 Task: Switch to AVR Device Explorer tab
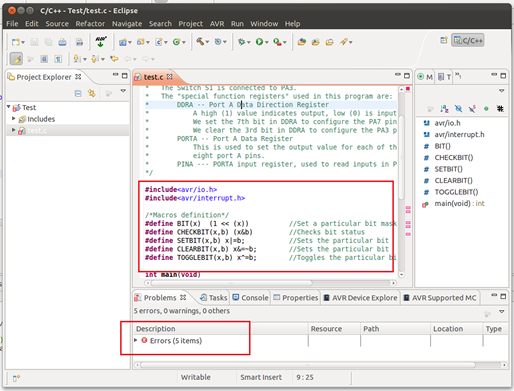(x=361, y=298)
